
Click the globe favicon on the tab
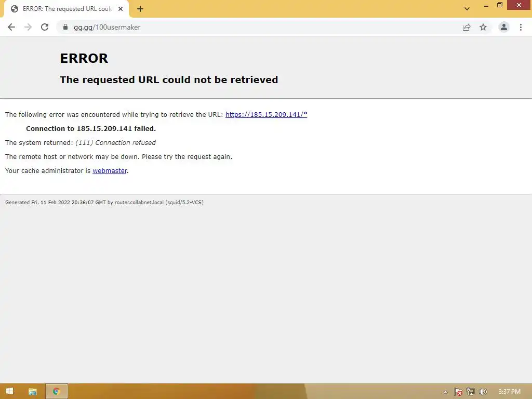click(14, 9)
